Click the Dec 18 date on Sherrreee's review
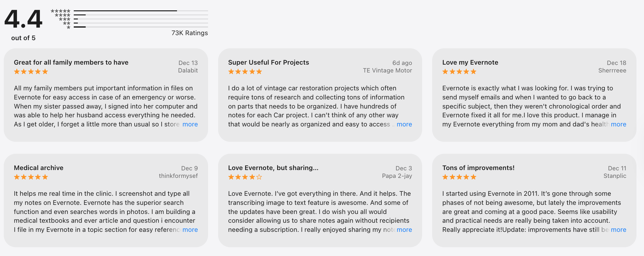This screenshot has width=644, height=256. pos(617,63)
